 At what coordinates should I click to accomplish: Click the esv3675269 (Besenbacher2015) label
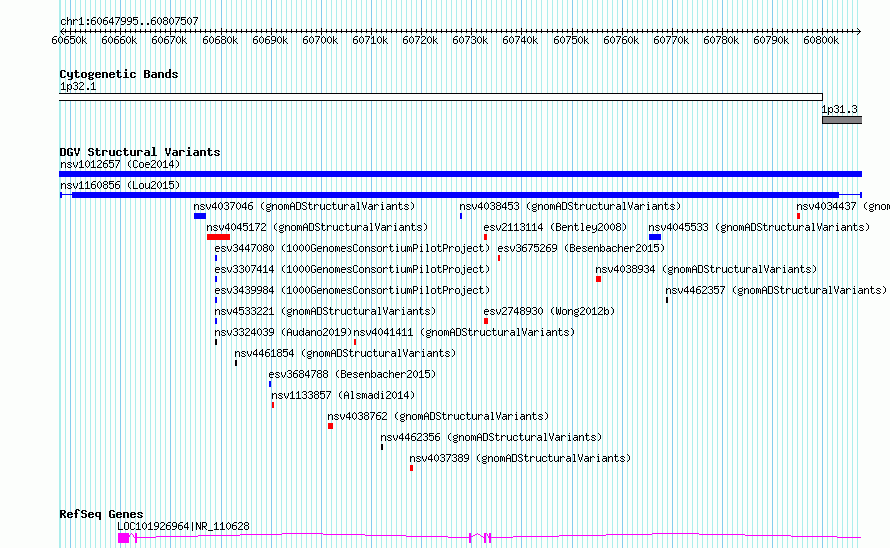click(581, 249)
